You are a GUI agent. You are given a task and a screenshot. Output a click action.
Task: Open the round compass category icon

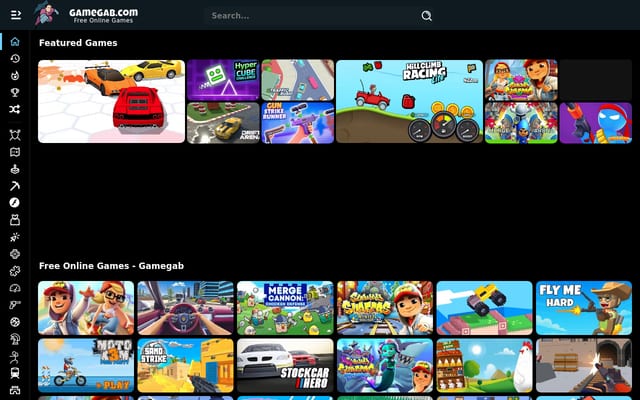pos(15,203)
